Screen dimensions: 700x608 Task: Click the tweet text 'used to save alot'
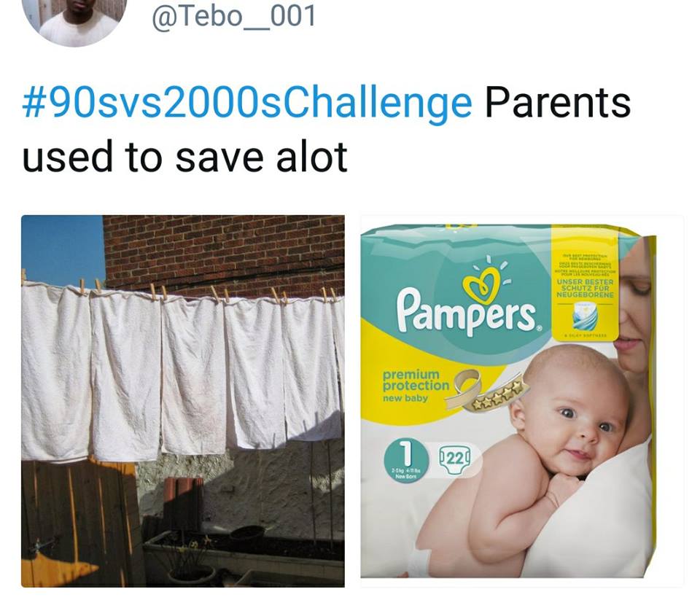click(184, 157)
